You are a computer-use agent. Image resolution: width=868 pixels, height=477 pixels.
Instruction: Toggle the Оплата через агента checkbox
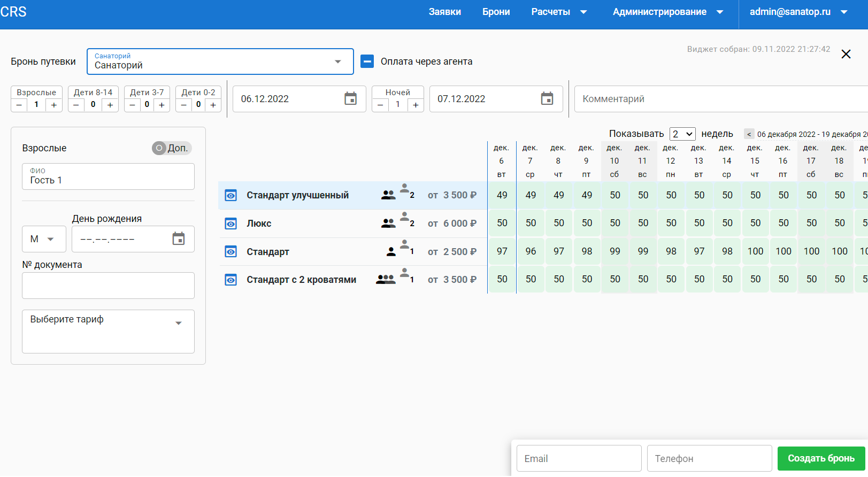point(367,61)
